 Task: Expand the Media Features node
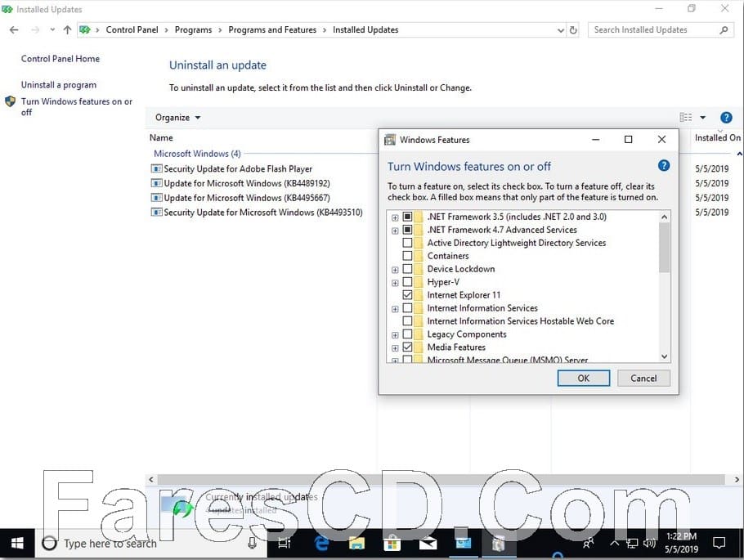395,348
